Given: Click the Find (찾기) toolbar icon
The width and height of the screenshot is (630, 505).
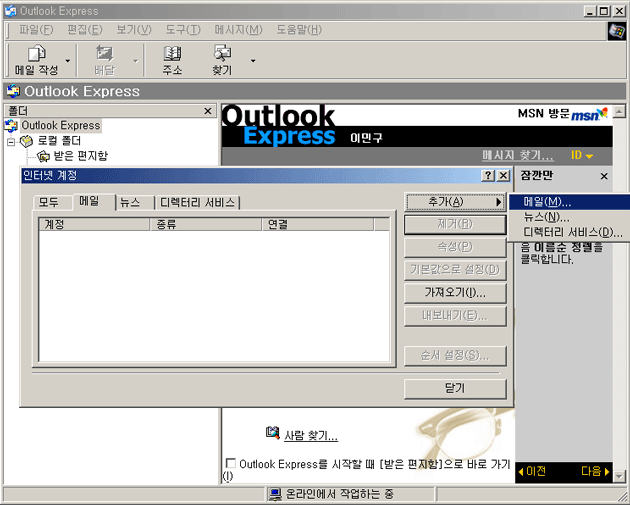Looking at the screenshot, I should point(222,53).
